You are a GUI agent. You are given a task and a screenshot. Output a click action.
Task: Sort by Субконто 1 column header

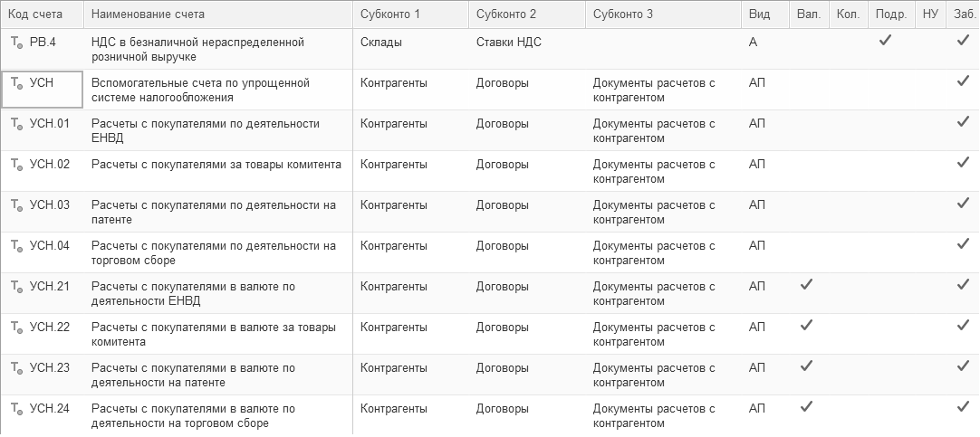click(x=390, y=14)
